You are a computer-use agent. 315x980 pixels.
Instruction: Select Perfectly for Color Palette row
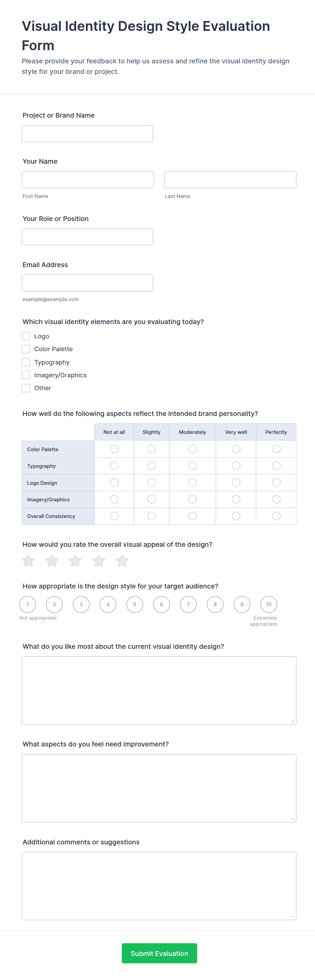pos(276,449)
